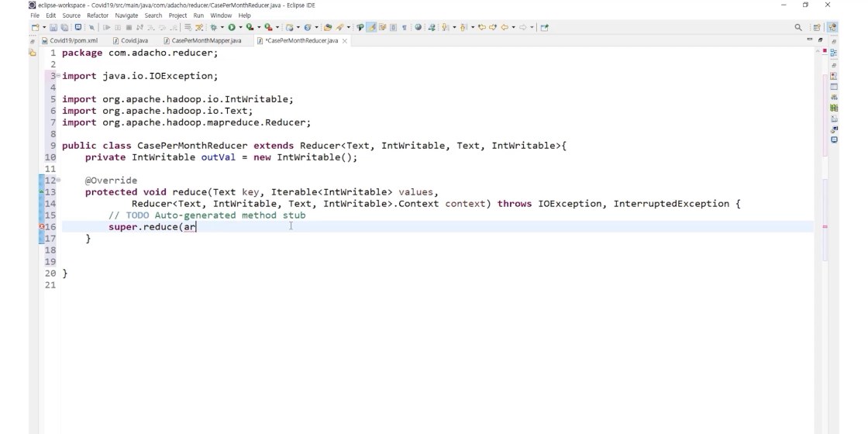Screen dimensions: 868x434
Task: Click 'CasePerMonthReducer' class name on line 9
Action: [x=192, y=146]
